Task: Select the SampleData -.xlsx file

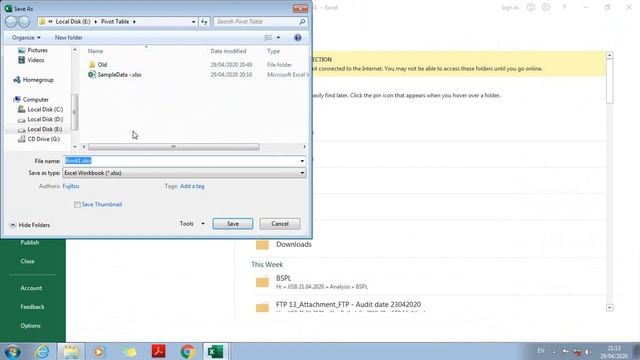Action: click(x=119, y=75)
